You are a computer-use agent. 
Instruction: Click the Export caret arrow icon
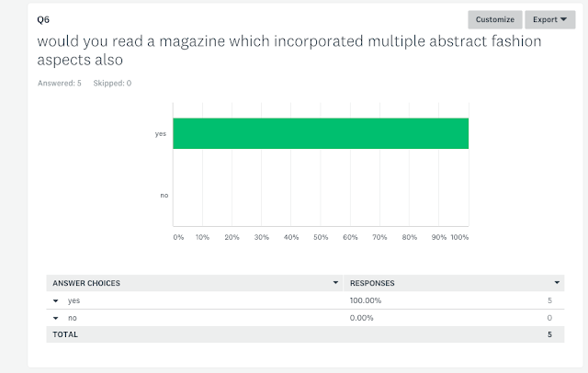pos(563,19)
